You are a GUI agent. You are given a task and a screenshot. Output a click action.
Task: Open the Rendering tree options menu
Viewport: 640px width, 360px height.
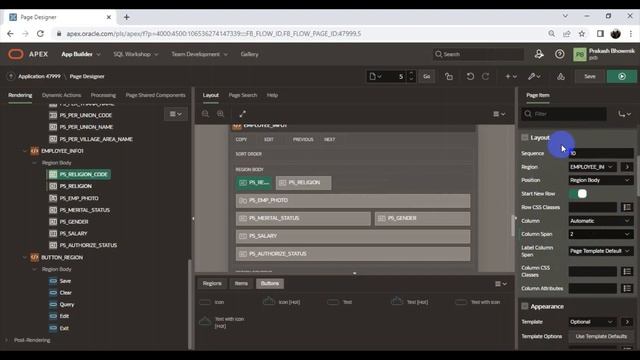pos(176,114)
